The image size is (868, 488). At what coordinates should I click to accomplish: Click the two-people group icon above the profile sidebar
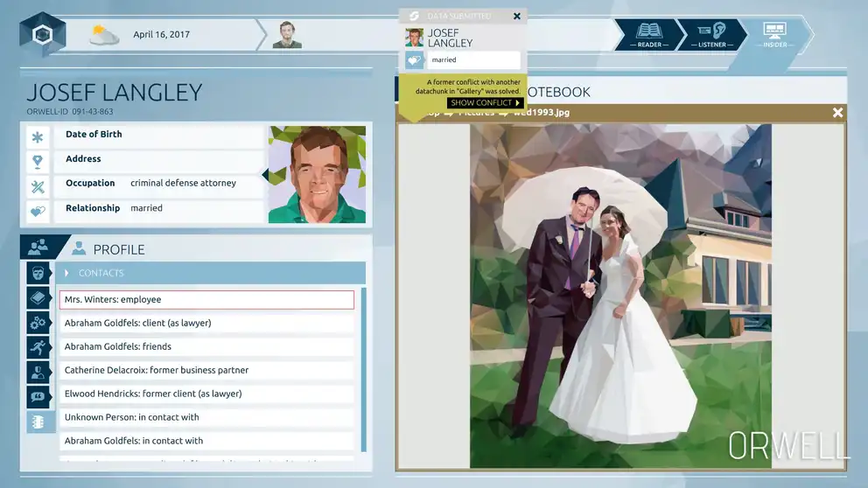(38, 248)
